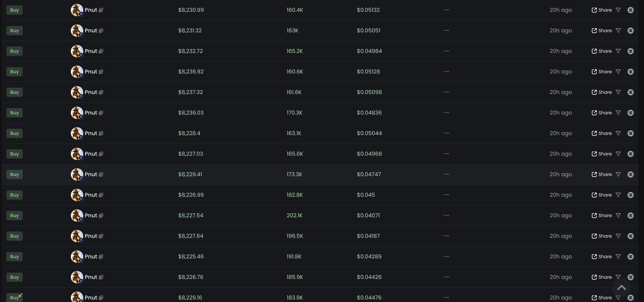The width and height of the screenshot is (644, 302).
Task: Open Pnut's avatar thumbnail on the $8,237.32 row
Action: pos(77,92)
